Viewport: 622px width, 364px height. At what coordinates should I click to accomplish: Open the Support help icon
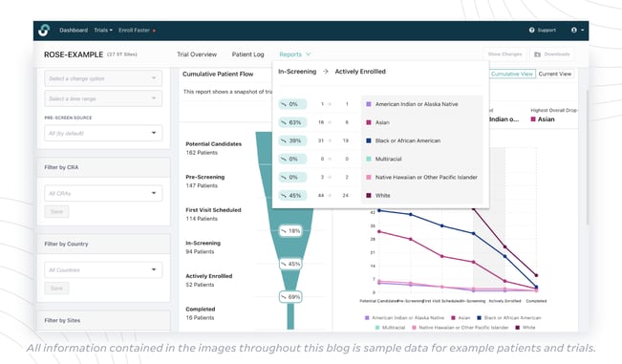pyautogui.click(x=531, y=31)
